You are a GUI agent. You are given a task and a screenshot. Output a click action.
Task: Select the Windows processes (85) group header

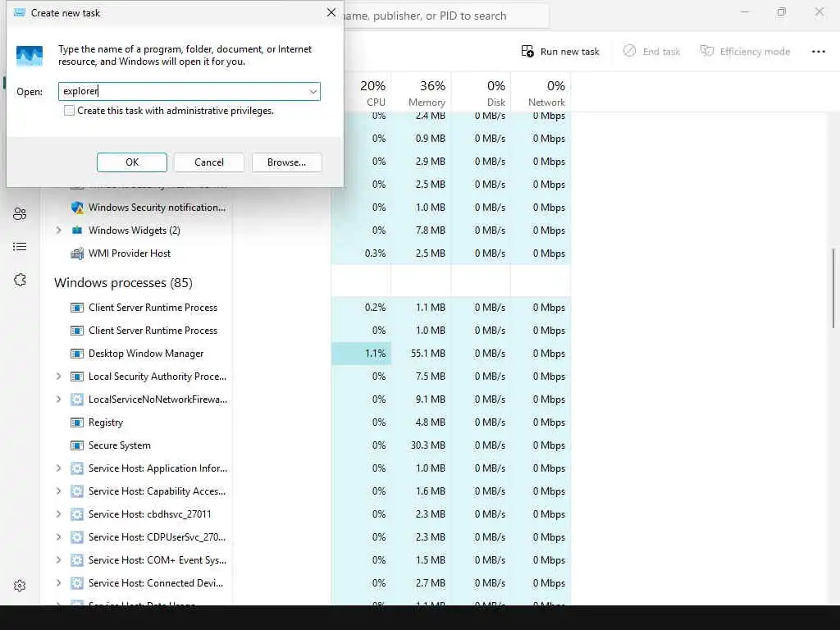(x=123, y=282)
